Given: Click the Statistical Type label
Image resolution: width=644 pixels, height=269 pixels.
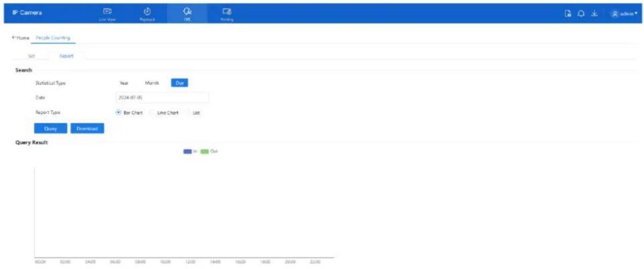Looking at the screenshot, I should coord(51,83).
